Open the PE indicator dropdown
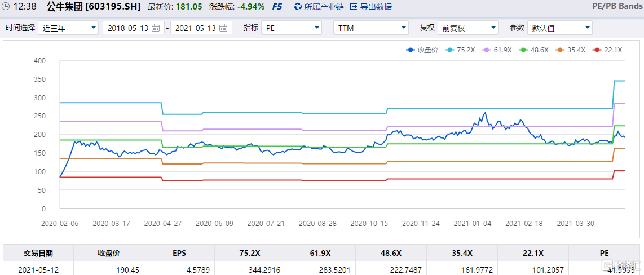 291,28
